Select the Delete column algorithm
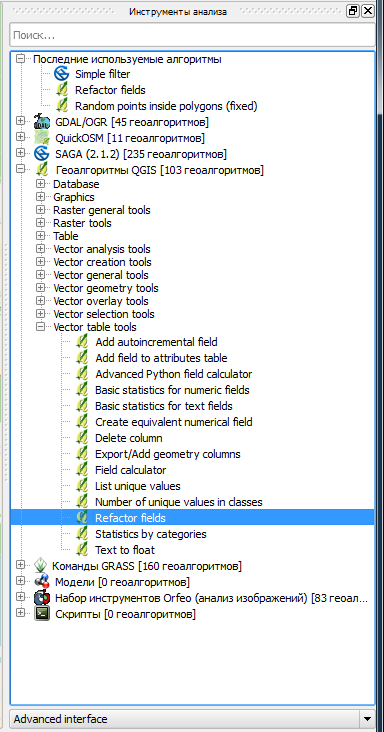Viewport: 384px width, 732px height. [x=129, y=438]
